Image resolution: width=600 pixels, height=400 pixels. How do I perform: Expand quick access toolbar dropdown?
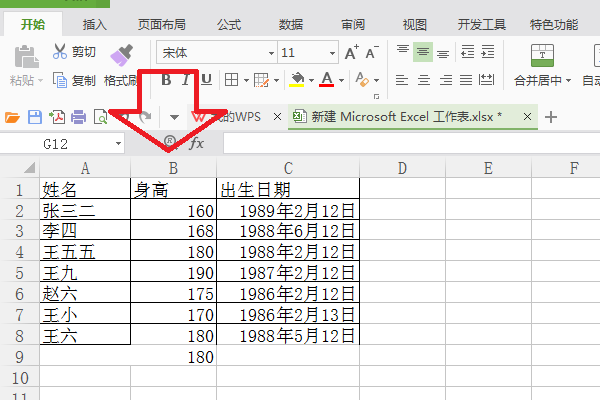[174, 118]
